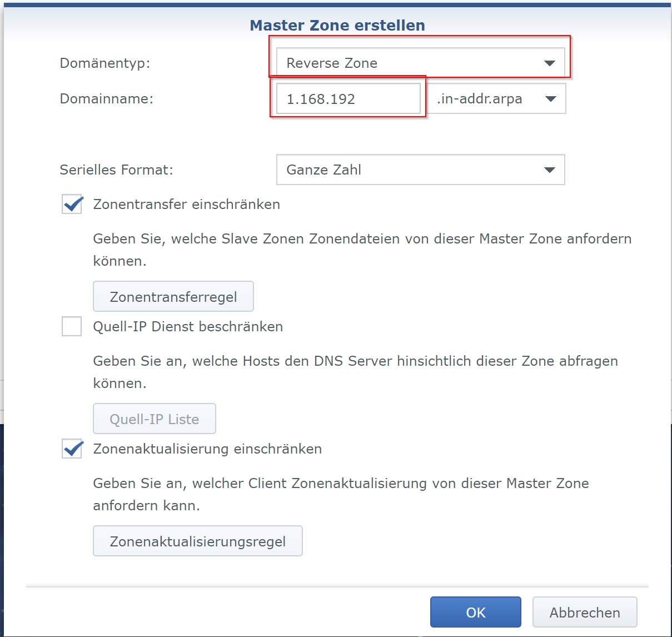Enable Quell-IP Dienst beschränken

72,326
